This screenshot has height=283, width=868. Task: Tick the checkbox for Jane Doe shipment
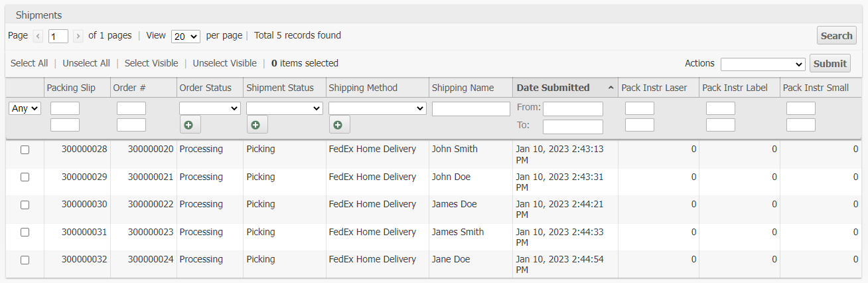click(25, 260)
